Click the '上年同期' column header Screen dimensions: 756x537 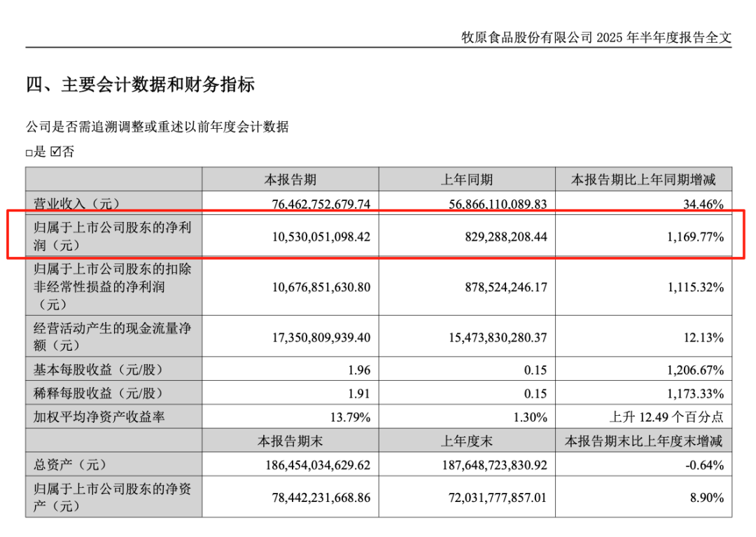point(466,180)
